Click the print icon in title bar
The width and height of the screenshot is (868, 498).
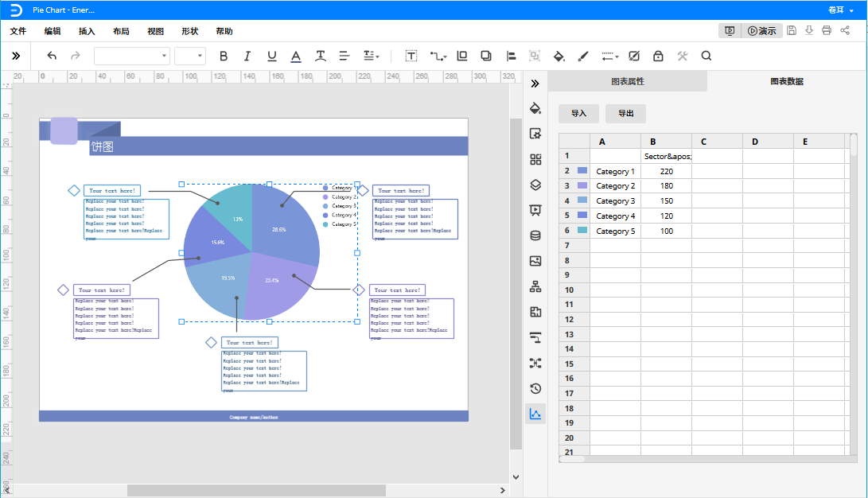pos(827,30)
